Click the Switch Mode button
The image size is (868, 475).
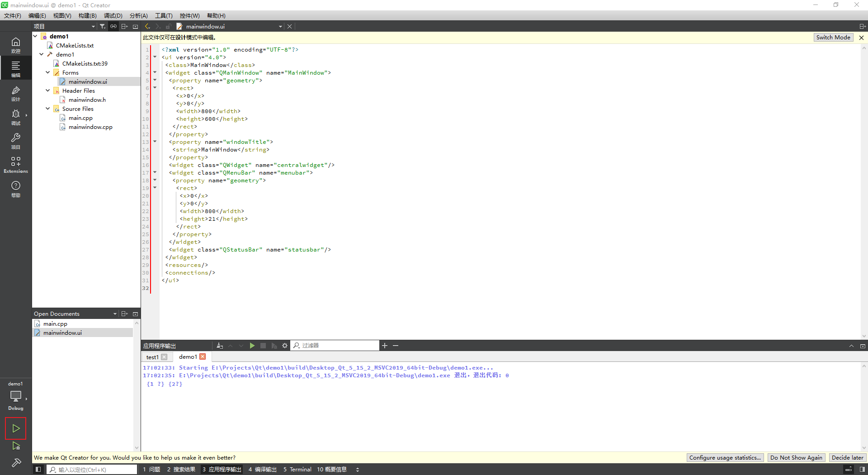click(x=833, y=38)
